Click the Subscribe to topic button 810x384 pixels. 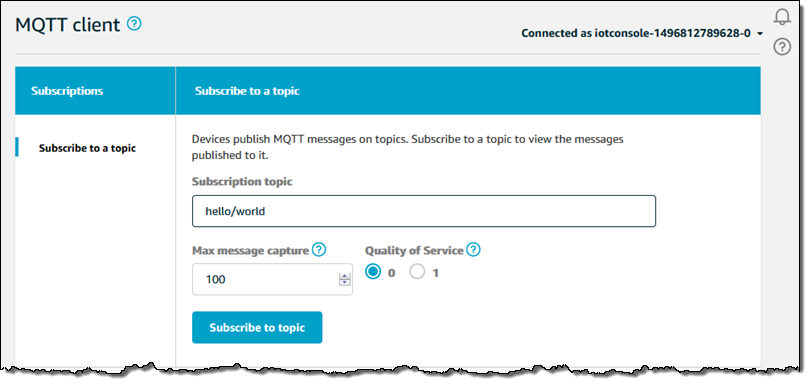pos(257,327)
